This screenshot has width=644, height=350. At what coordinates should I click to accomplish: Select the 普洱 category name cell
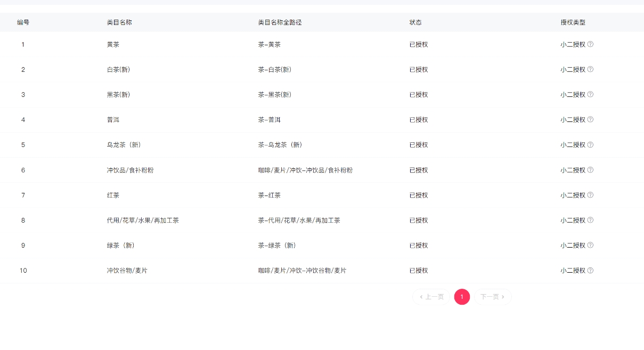113,120
